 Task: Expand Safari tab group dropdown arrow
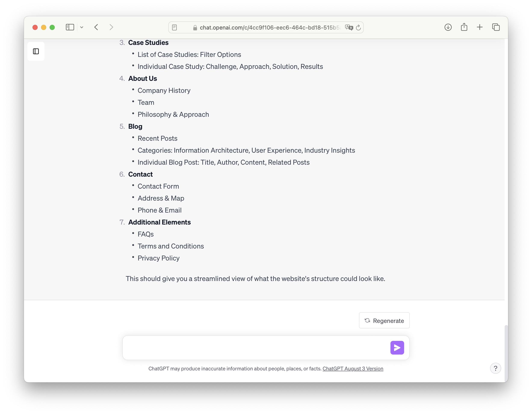click(x=82, y=27)
